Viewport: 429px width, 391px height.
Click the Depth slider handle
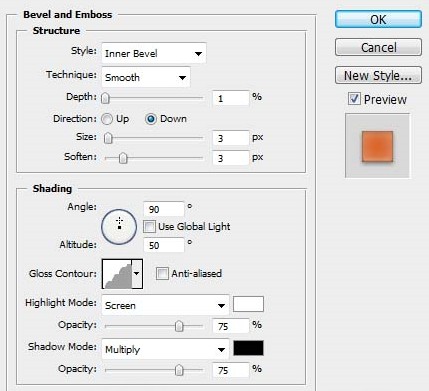click(105, 98)
